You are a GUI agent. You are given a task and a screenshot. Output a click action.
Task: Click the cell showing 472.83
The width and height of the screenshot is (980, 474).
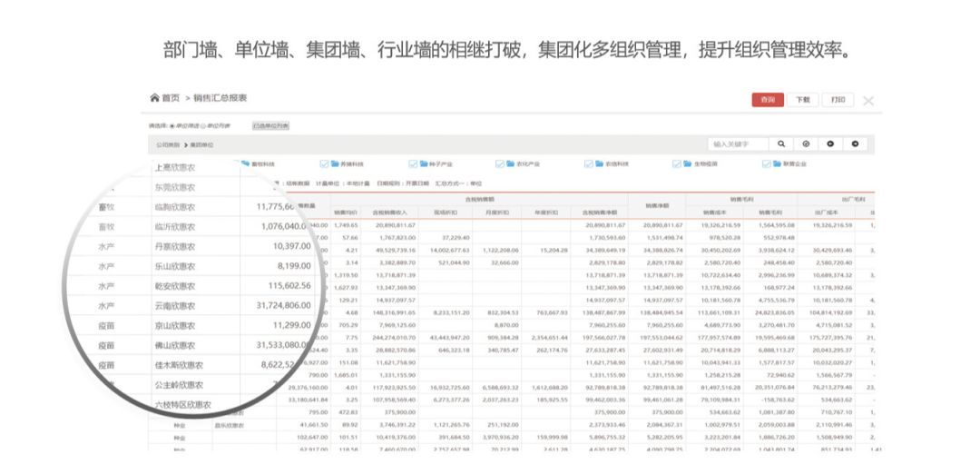pyautogui.click(x=348, y=412)
